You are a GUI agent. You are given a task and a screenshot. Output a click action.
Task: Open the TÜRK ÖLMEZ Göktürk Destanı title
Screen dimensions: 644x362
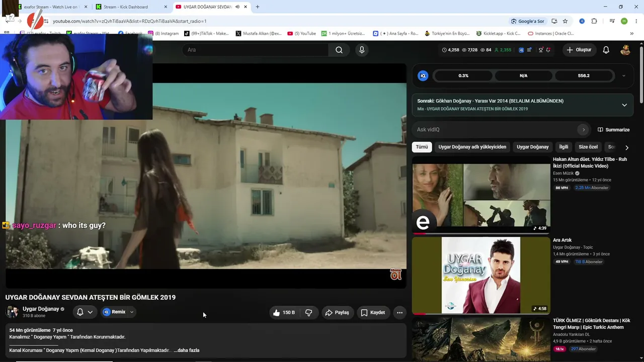[x=591, y=324]
